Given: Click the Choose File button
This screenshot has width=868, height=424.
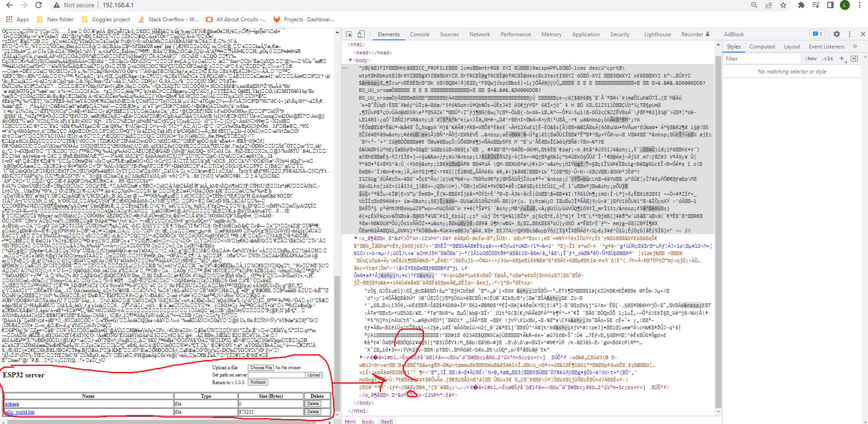Looking at the screenshot, I should pos(261,368).
